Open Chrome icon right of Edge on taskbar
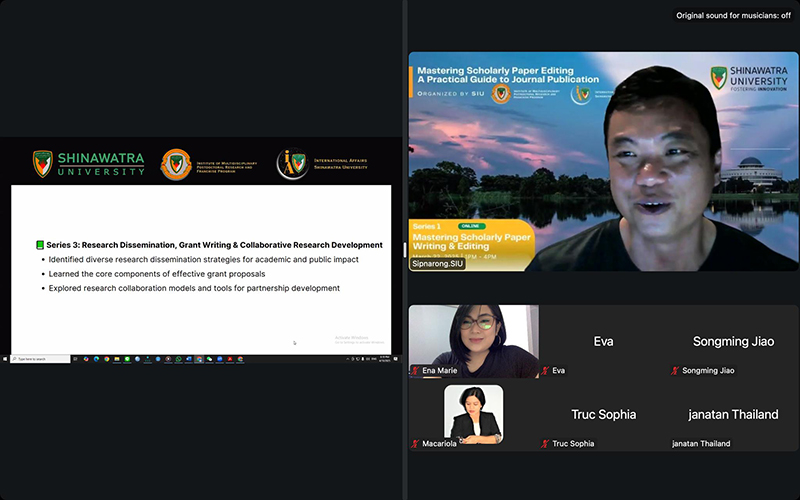The image size is (800, 500). [107, 359]
